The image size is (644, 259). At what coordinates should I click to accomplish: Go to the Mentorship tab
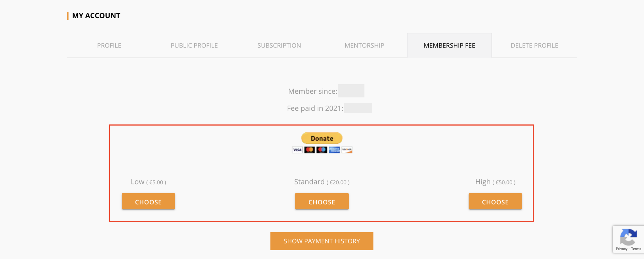tap(364, 46)
